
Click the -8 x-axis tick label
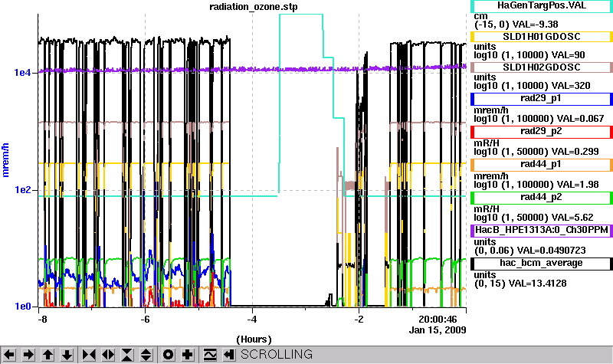[x=42, y=320]
